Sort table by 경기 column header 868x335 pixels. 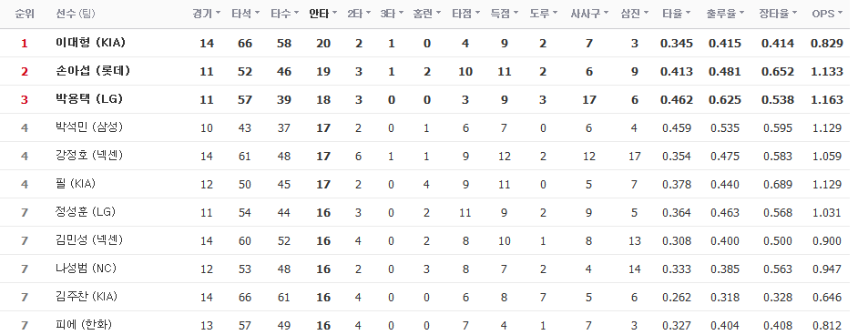pos(206,14)
